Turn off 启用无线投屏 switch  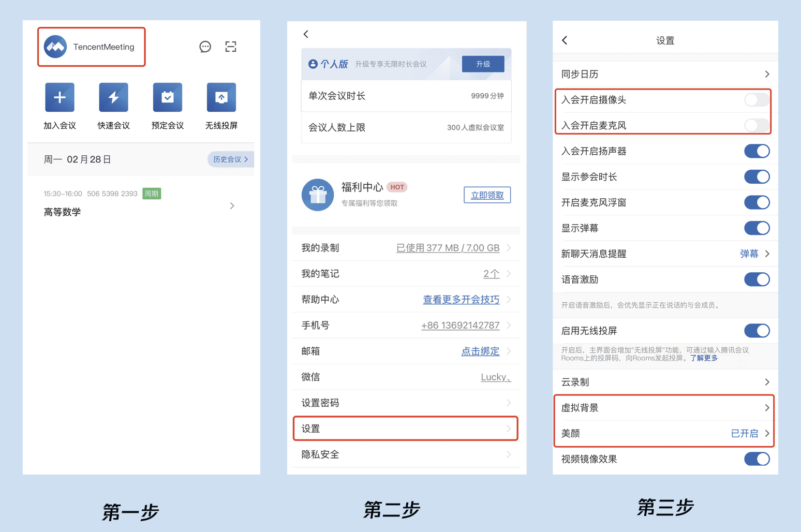[x=757, y=331]
